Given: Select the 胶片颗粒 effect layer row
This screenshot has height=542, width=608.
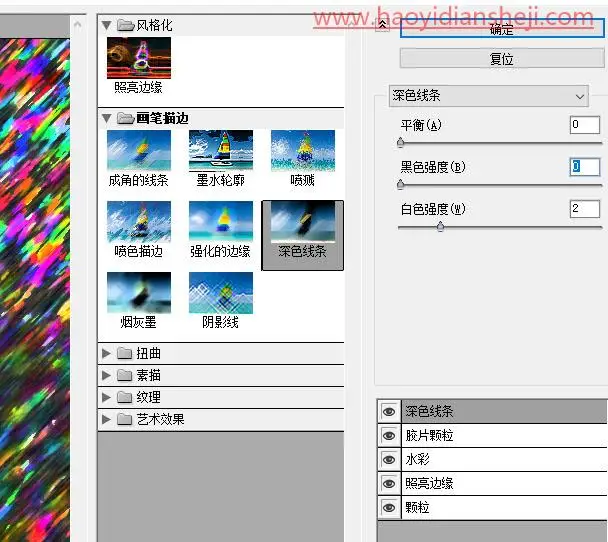Looking at the screenshot, I should click(x=504, y=436).
